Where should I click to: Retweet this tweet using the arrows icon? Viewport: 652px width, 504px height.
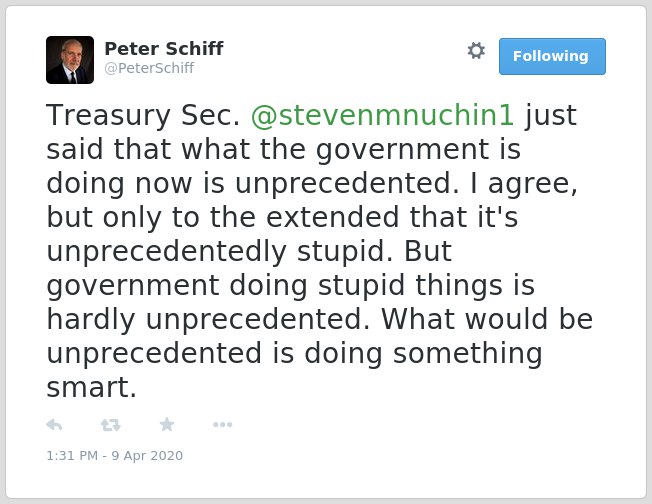(110, 425)
